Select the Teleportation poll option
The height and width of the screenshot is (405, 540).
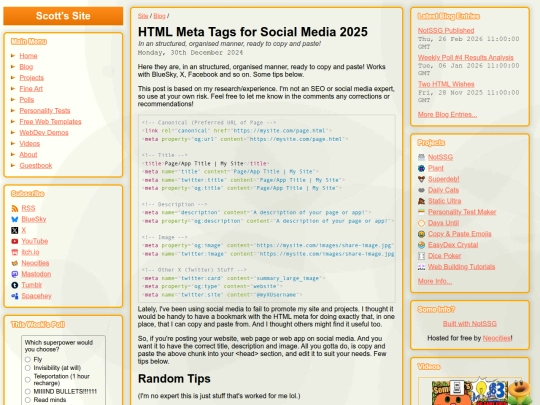click(28, 380)
